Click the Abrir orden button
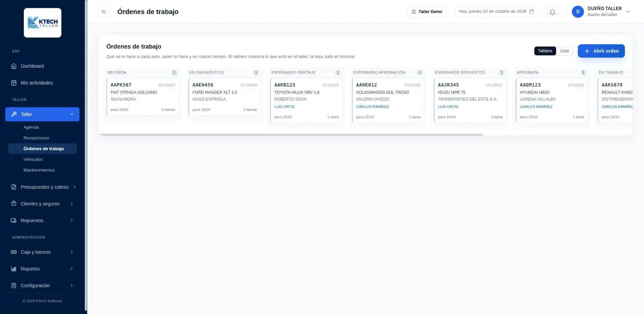 [x=601, y=51]
